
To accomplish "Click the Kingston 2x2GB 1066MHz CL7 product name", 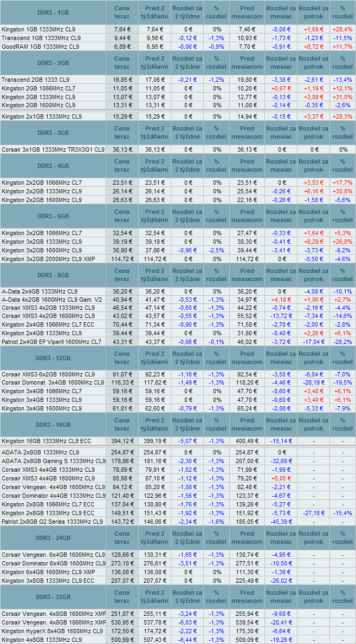I will pyautogui.click(x=42, y=183).
